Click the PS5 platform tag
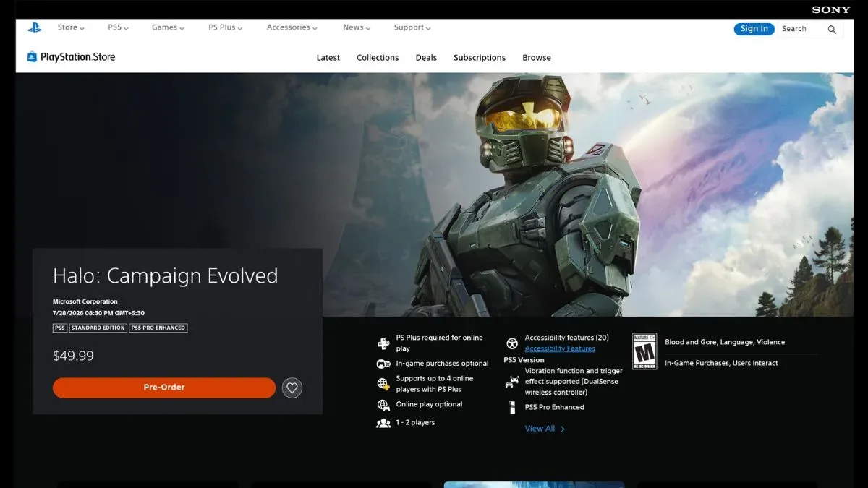Image resolution: width=868 pixels, height=488 pixels. coord(60,328)
